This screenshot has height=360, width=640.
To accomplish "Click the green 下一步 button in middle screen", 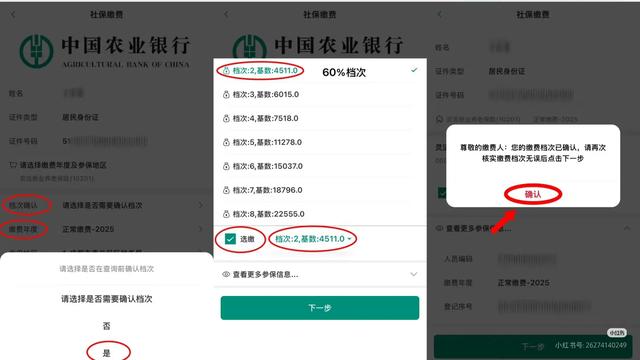I will tap(320, 308).
